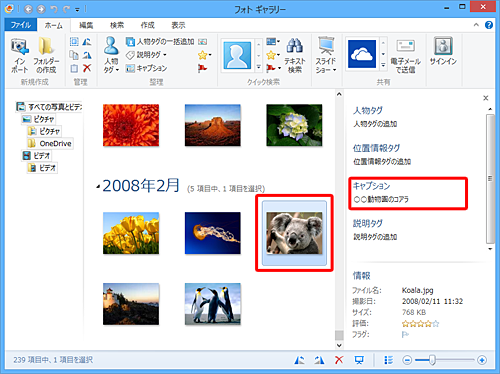Click the Paste clipboard icon in the 管理 group

tap(74, 68)
